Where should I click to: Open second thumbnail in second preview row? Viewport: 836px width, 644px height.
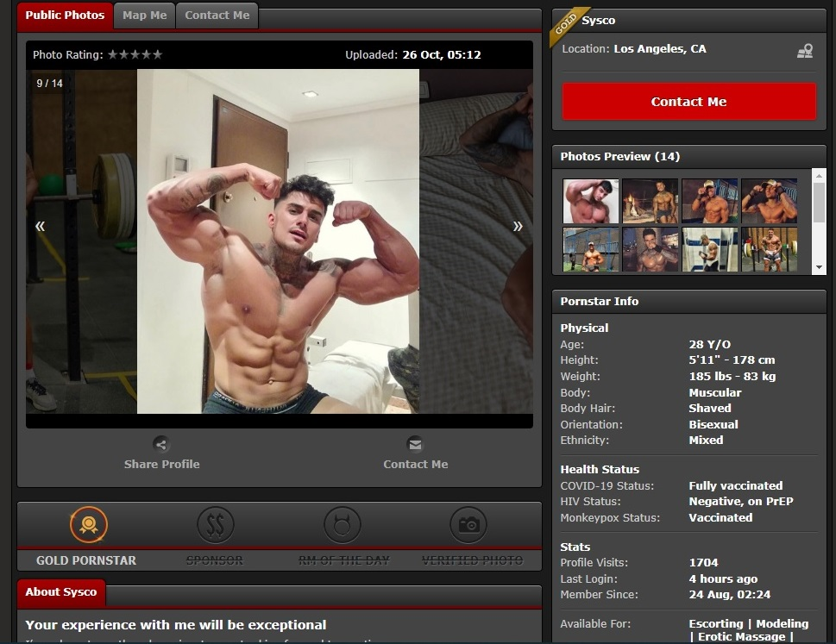(x=650, y=249)
